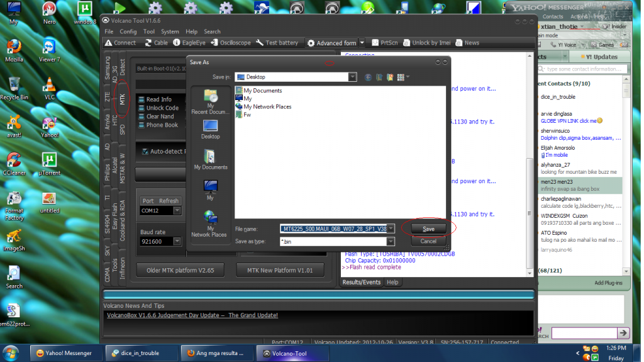The width and height of the screenshot is (644, 362).
Task: Click the Windows Start button
Action: [x=11, y=353]
